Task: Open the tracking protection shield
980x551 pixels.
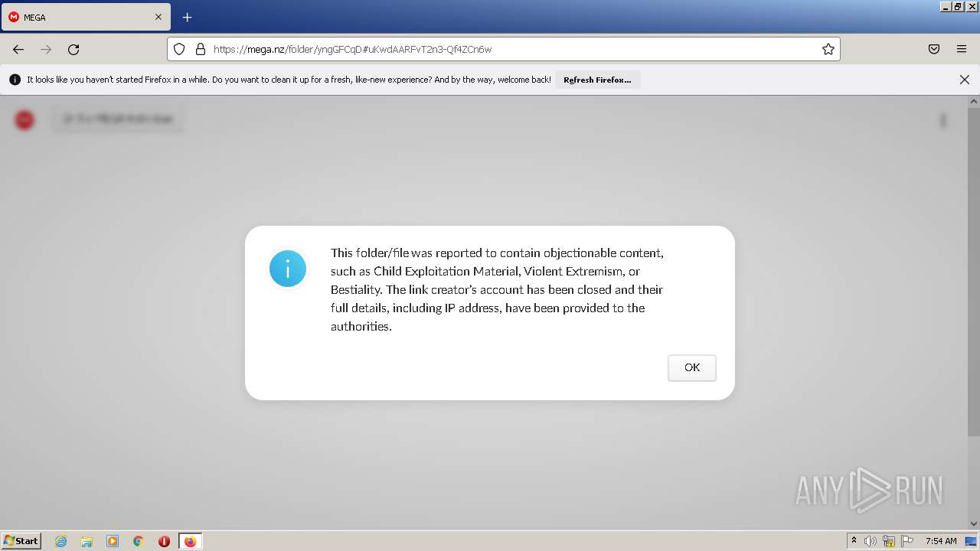Action: tap(179, 49)
